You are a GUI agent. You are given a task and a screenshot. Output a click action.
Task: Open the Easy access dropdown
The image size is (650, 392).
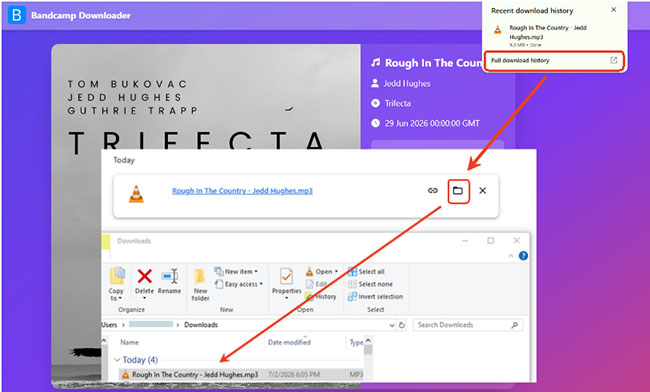pos(239,284)
